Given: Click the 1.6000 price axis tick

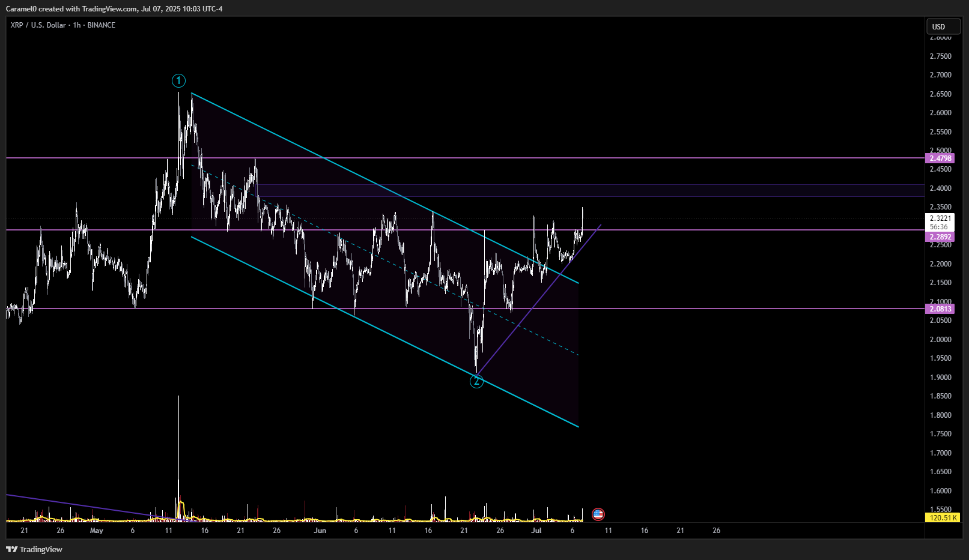Looking at the screenshot, I should [x=941, y=491].
